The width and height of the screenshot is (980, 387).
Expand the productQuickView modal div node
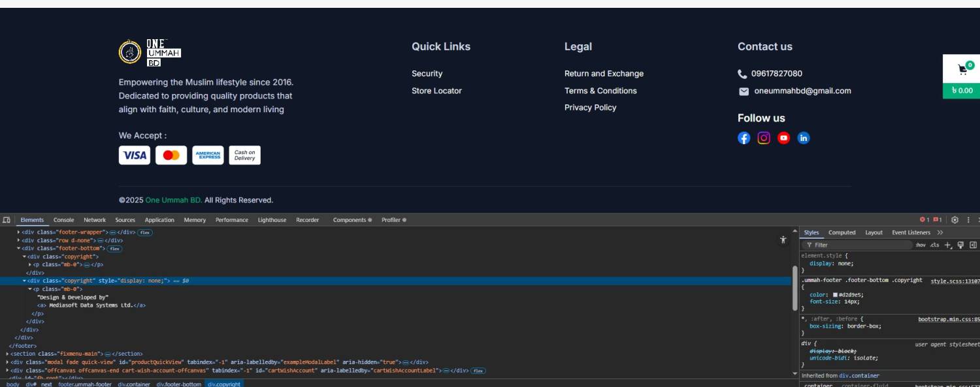click(x=8, y=362)
